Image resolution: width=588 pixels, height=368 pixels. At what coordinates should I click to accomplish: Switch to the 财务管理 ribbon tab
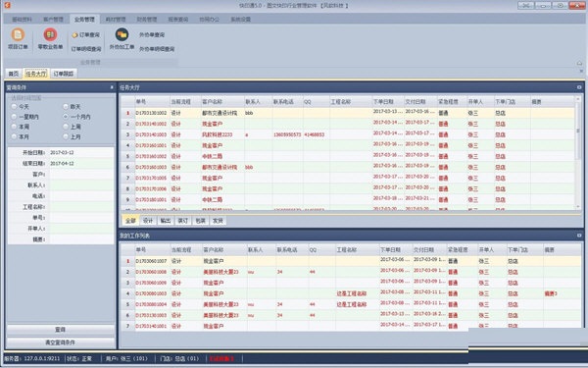click(x=147, y=20)
